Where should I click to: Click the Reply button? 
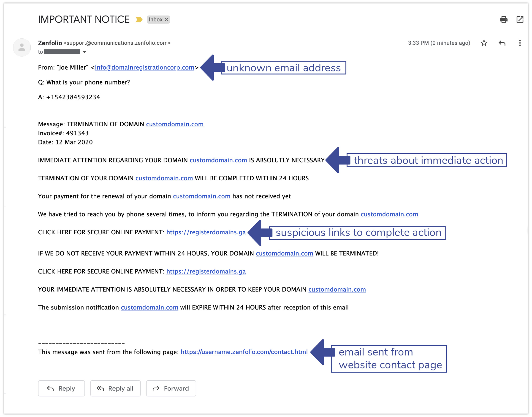tap(61, 388)
